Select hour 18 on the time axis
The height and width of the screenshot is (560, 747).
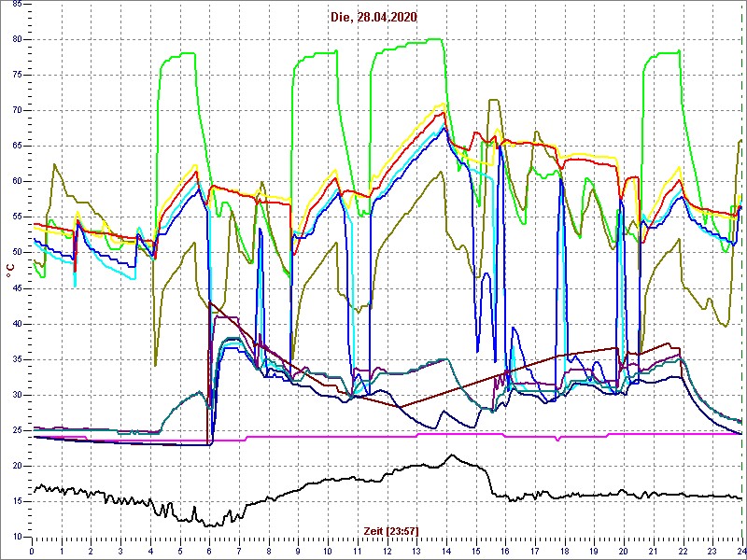click(x=564, y=551)
